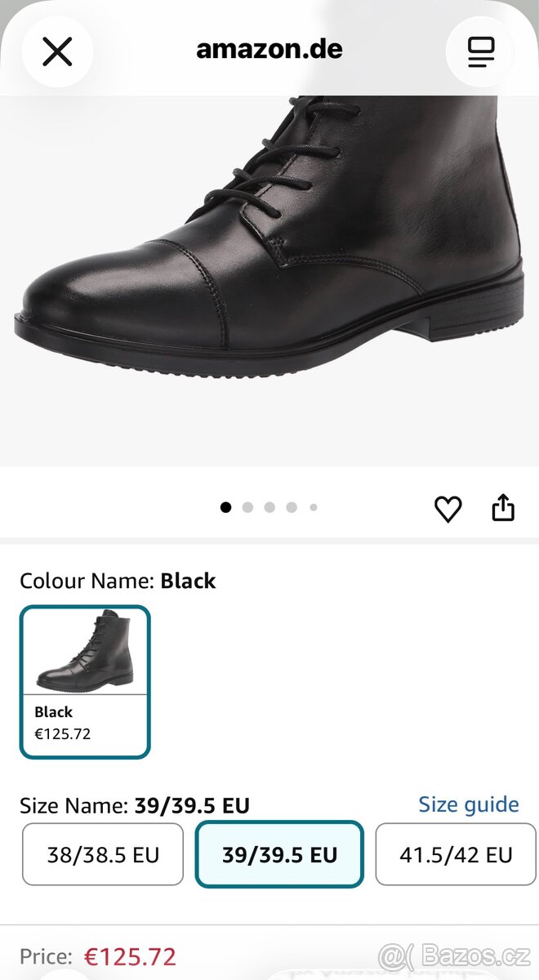This screenshot has width=539, height=980.
Task: Tap the €125.72 price at the bottom
Action: click(x=131, y=956)
